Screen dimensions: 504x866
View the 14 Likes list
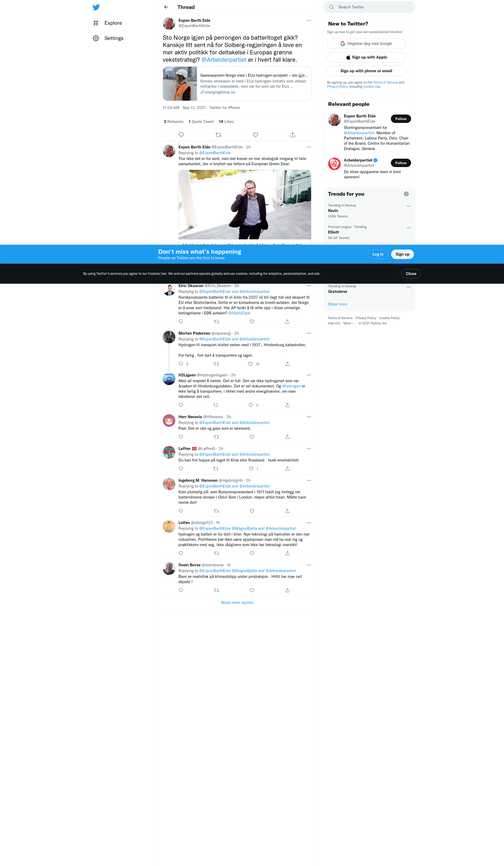(226, 122)
